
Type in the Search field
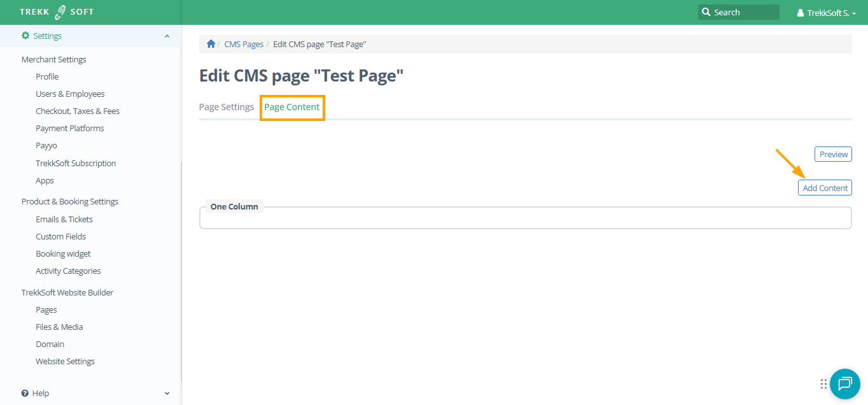[x=745, y=12]
